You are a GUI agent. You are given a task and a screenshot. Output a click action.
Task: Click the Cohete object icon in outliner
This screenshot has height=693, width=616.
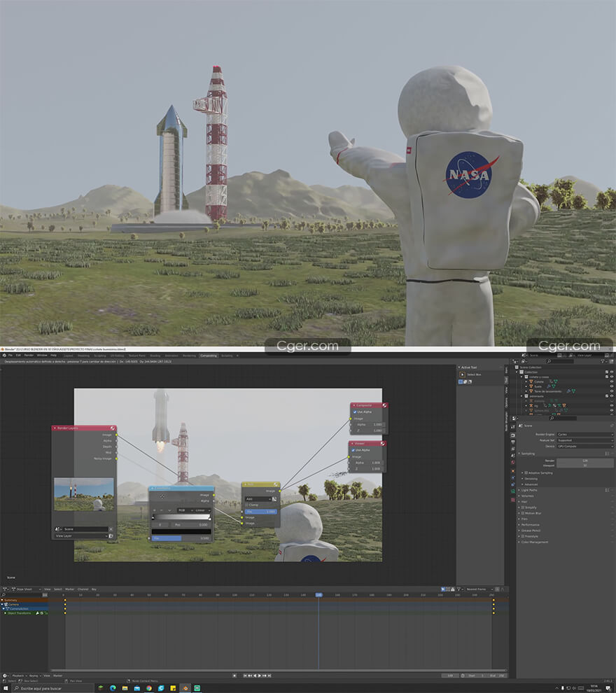coord(531,381)
